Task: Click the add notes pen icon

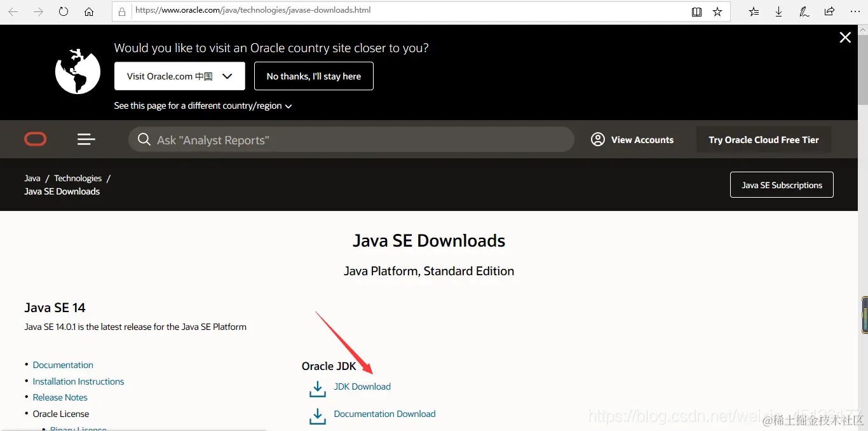Action: [804, 12]
